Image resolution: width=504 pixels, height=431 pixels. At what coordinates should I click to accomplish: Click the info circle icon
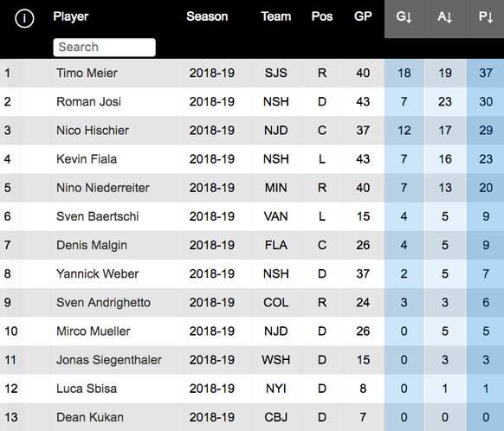point(24,18)
